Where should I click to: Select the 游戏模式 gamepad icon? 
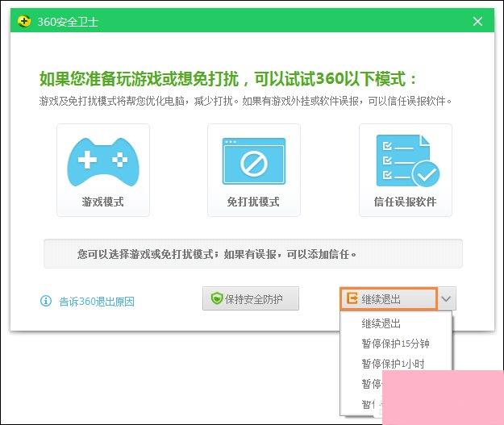click(x=103, y=162)
